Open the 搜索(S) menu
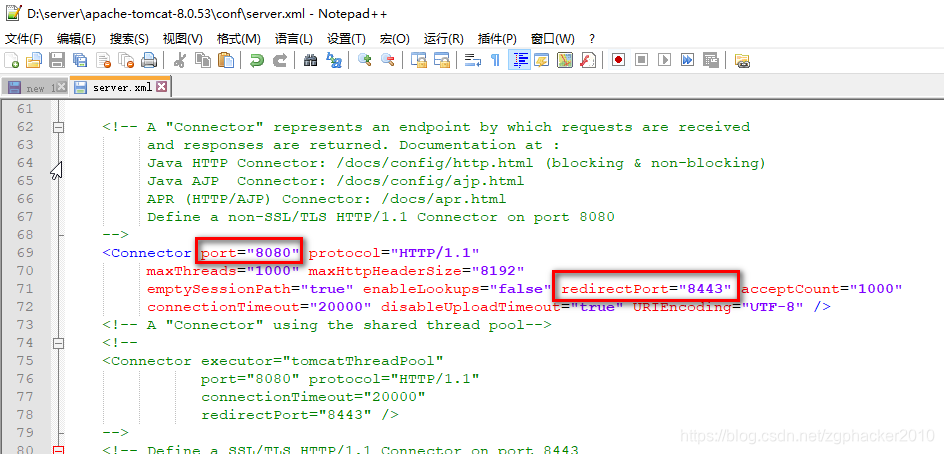 point(129,39)
